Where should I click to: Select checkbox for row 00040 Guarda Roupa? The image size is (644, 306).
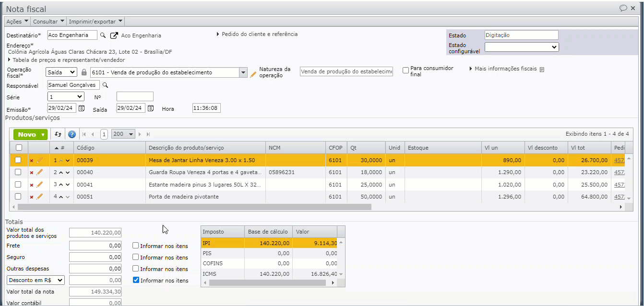click(18, 172)
